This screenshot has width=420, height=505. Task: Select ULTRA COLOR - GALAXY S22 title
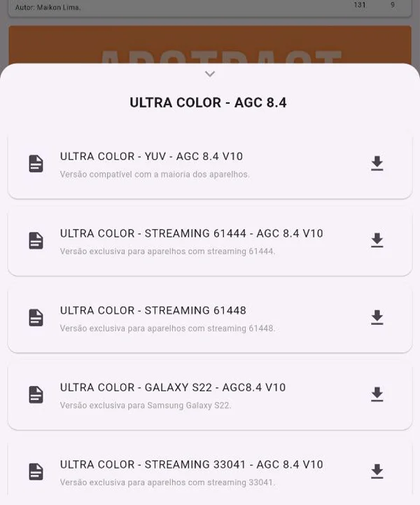click(x=172, y=387)
